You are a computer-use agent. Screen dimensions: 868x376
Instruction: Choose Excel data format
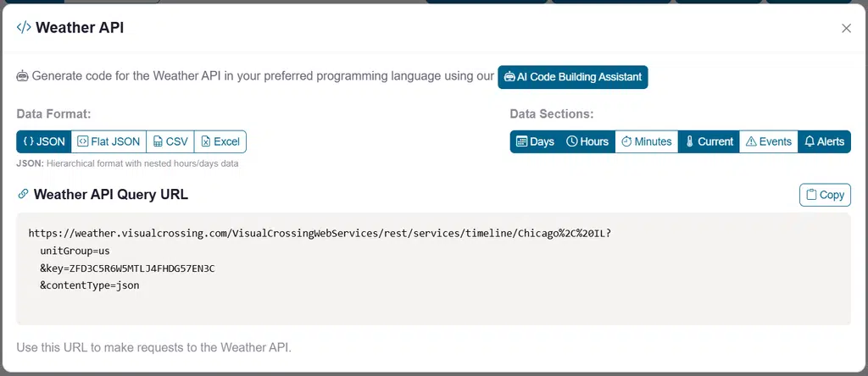[x=220, y=141]
